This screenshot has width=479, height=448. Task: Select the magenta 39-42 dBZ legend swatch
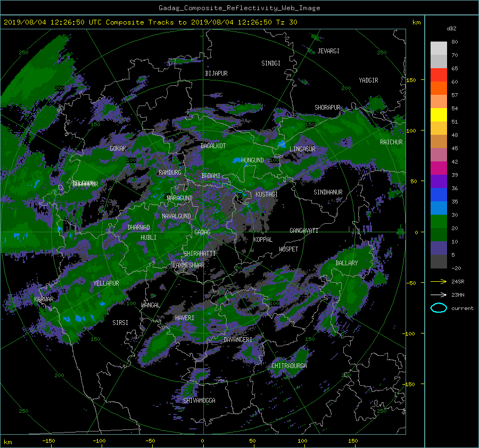pos(439,168)
